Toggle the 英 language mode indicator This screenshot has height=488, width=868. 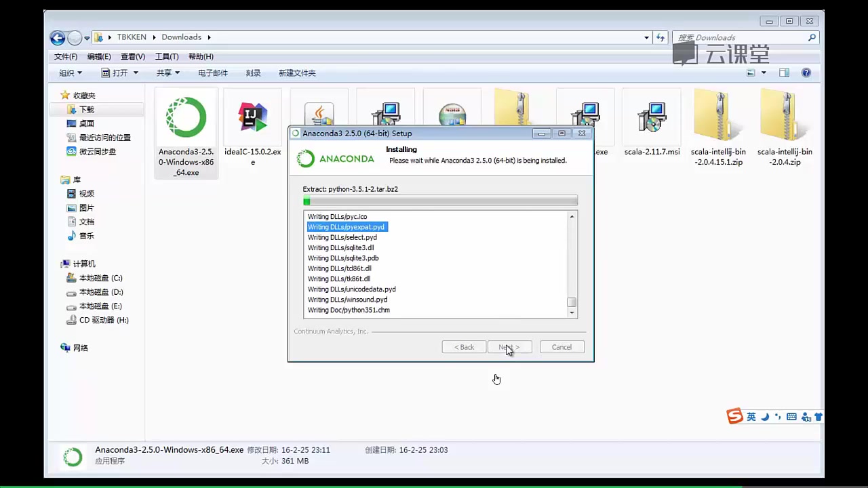[x=751, y=417]
